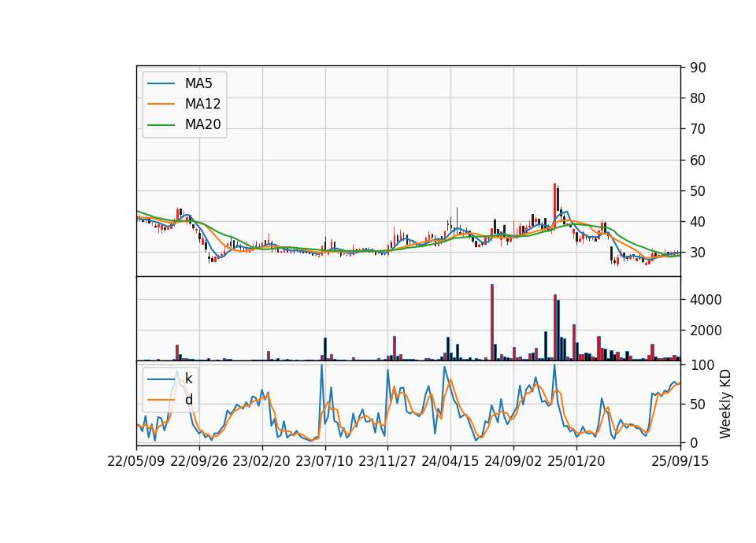Click the volume axis value 4000
Screen dimensions: 756x543
coord(706,300)
